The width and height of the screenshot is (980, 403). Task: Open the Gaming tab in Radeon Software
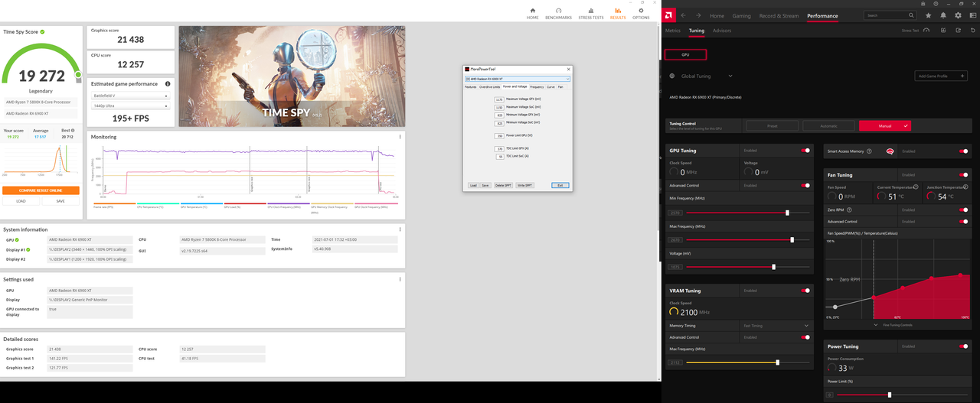pos(741,15)
